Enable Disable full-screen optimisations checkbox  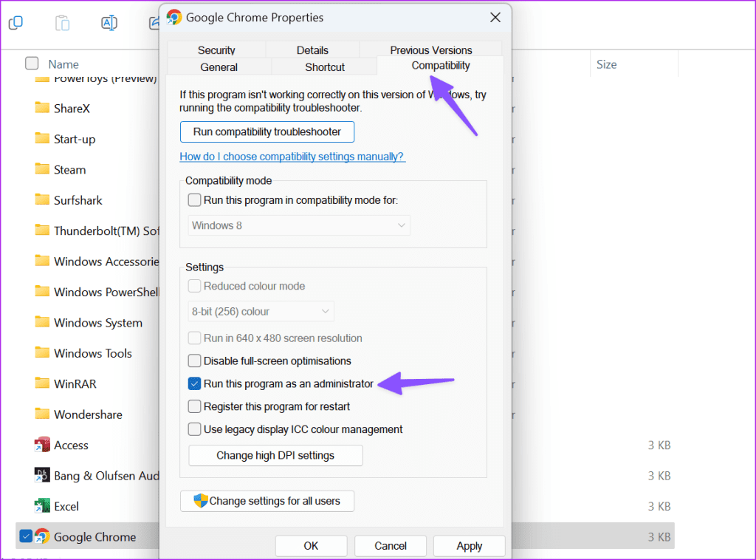pyautogui.click(x=194, y=361)
